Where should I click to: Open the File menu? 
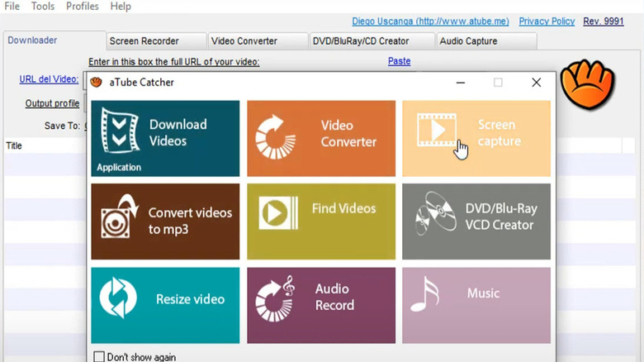coord(12,7)
